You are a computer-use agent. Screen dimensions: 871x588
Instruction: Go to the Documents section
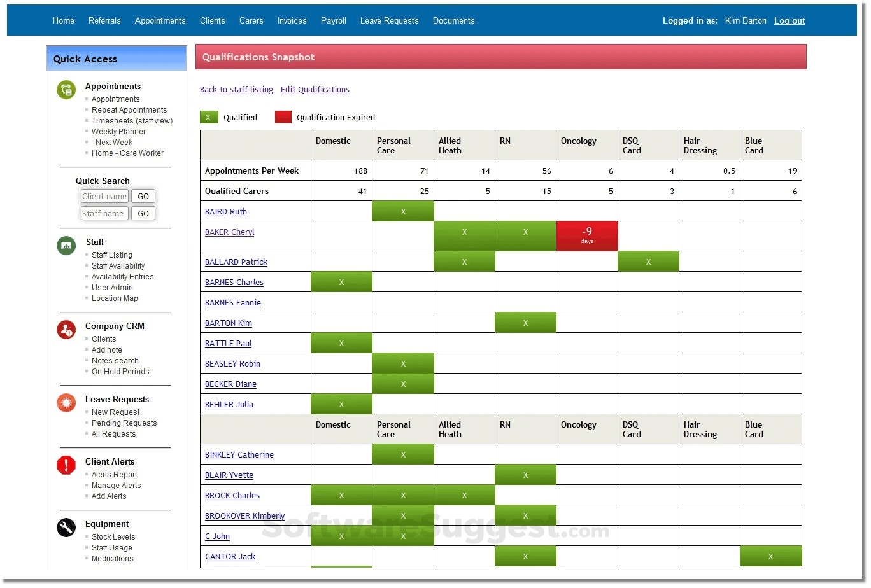point(453,20)
